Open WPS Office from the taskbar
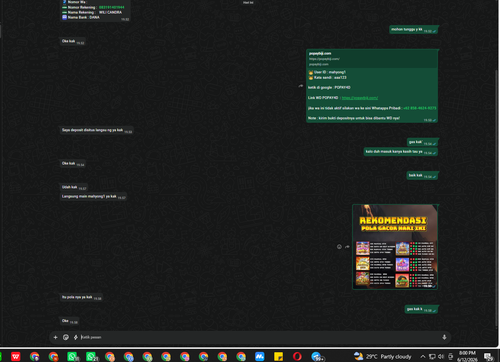500x362 pixels. (x=16, y=356)
